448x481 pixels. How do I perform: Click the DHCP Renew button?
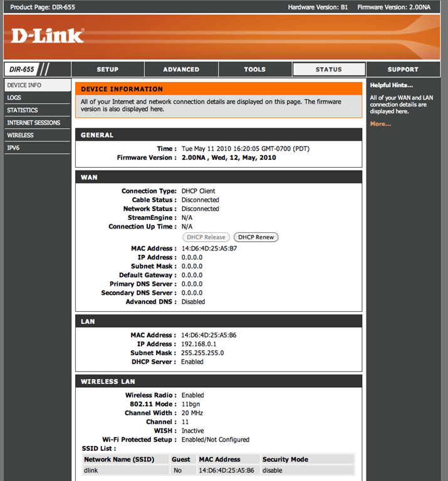coord(256,237)
